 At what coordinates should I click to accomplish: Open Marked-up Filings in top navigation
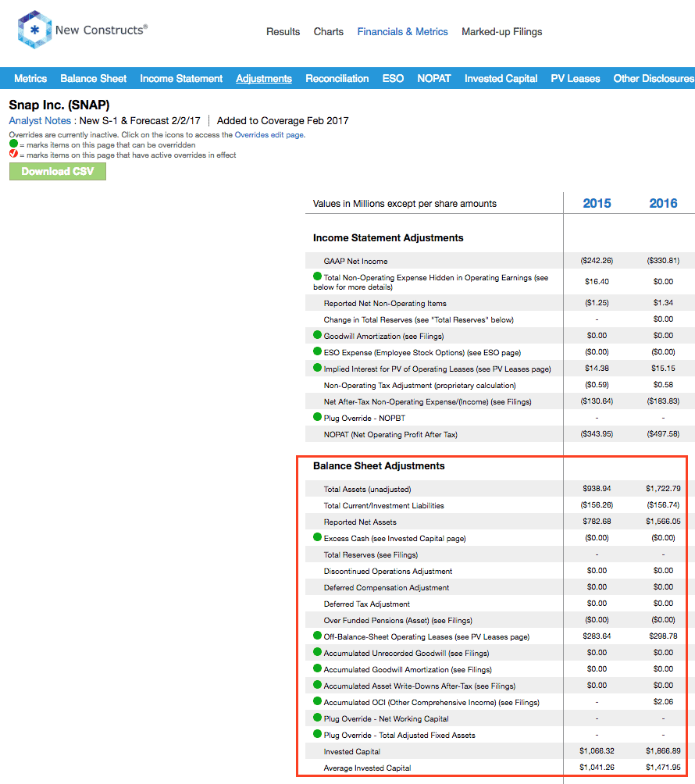(501, 32)
